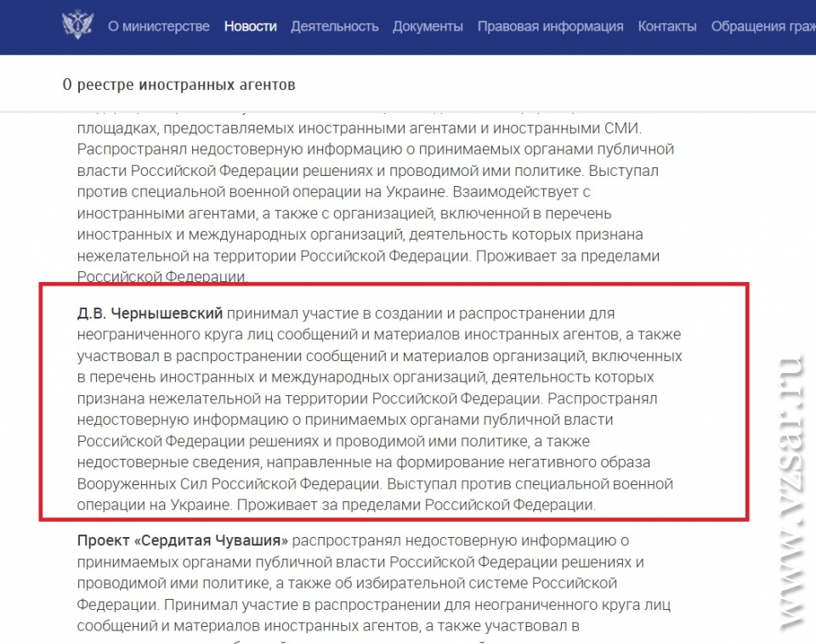Screen dimensions: 816x644
Task: Open «Правовая информация» in the top menu
Action: click(x=550, y=26)
